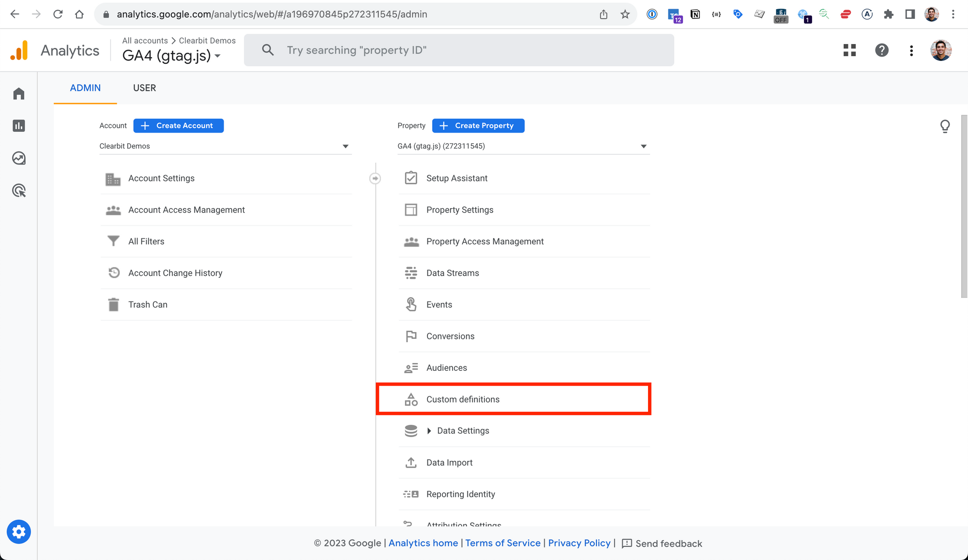Viewport: 968px width, 560px height.
Task: Expand the Data Settings section
Action: [428, 431]
